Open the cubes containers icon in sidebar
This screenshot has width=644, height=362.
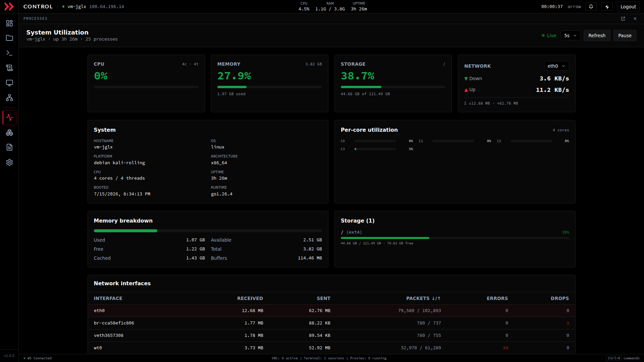pyautogui.click(x=9, y=133)
